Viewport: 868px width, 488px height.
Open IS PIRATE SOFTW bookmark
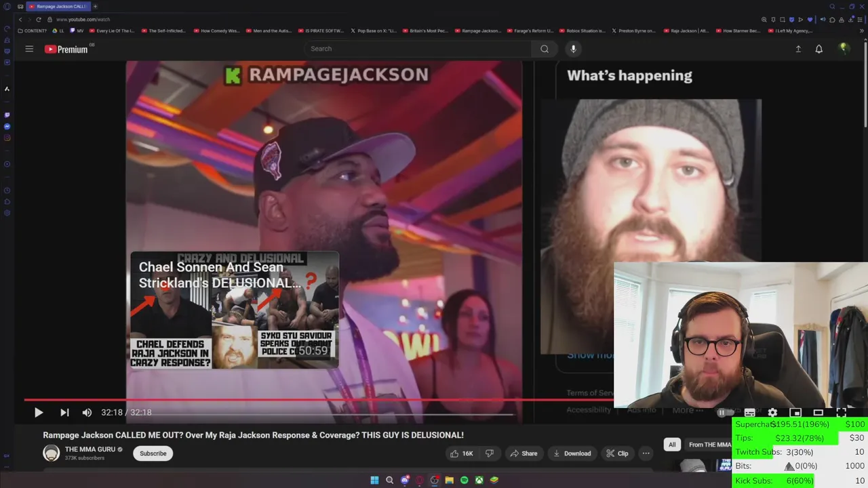pyautogui.click(x=321, y=30)
